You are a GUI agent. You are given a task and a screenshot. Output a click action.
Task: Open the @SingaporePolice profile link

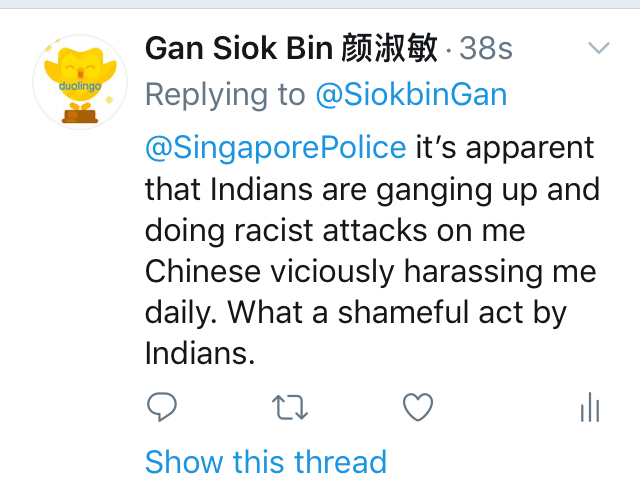click(276, 147)
